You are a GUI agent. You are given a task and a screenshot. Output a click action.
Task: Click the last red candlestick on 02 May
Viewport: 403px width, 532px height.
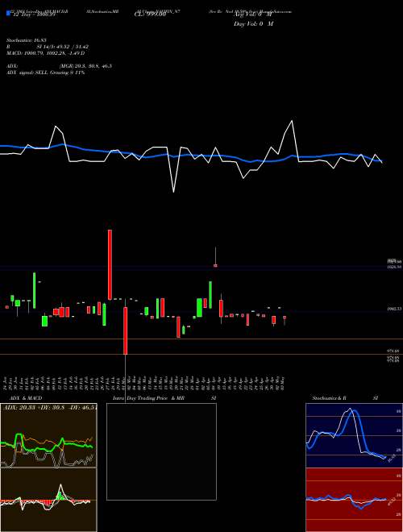coord(285,318)
